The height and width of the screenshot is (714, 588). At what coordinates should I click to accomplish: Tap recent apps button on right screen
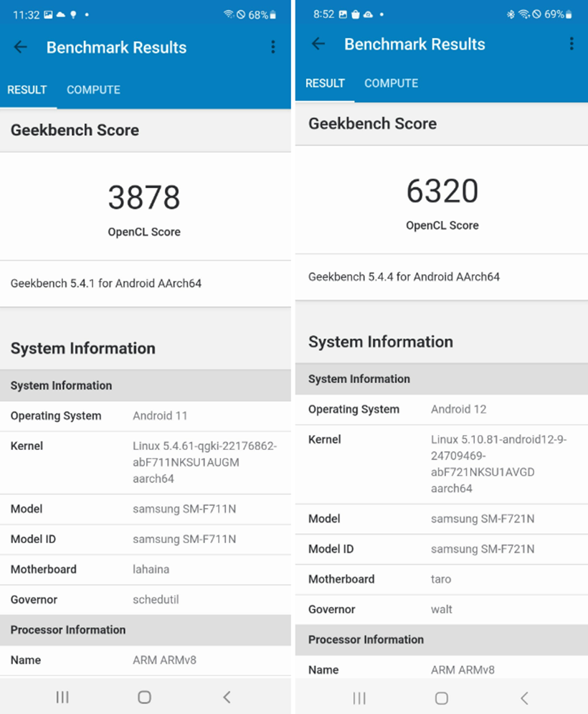pyautogui.click(x=359, y=698)
